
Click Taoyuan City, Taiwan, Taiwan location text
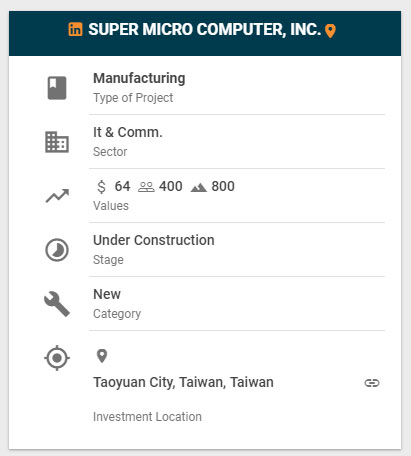(x=183, y=382)
